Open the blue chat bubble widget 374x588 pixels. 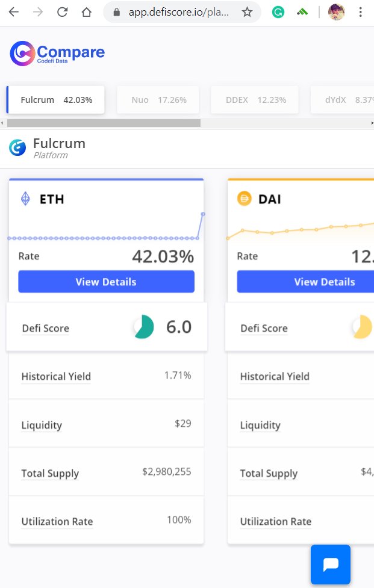(x=331, y=565)
